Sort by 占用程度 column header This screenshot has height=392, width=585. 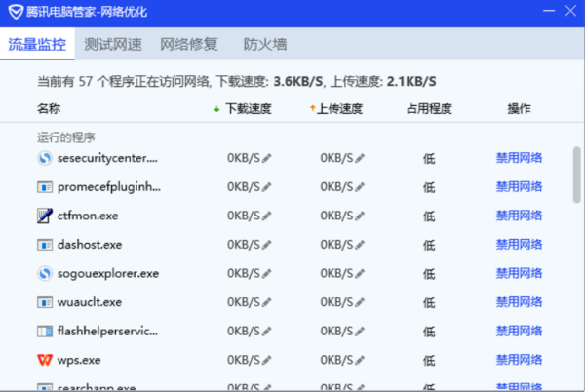(x=428, y=109)
